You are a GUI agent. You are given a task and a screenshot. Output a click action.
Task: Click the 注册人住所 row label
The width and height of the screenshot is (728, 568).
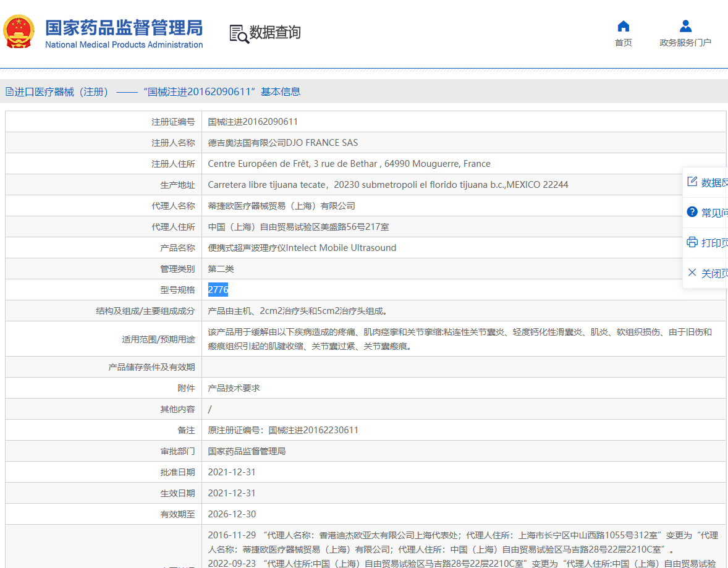[x=173, y=164]
